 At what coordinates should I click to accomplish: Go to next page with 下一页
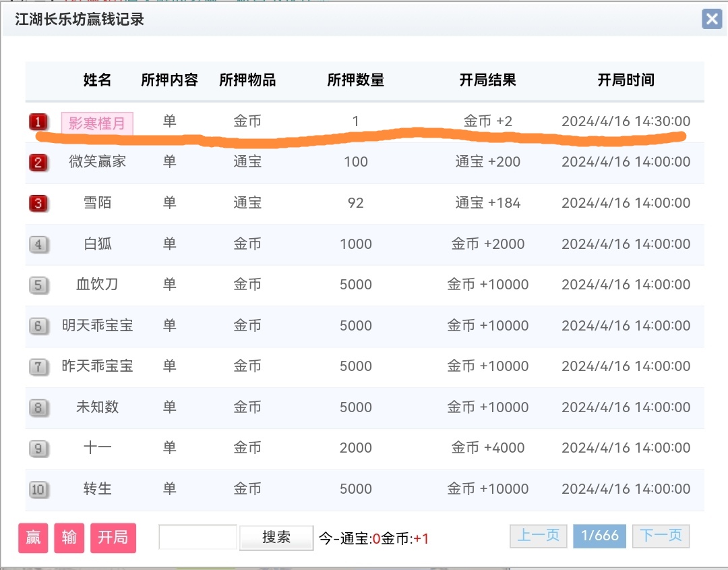pyautogui.click(x=661, y=536)
